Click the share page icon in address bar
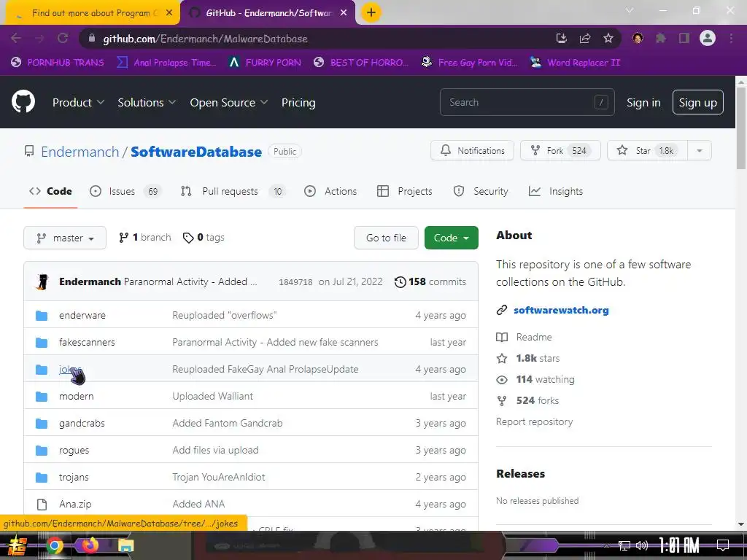Viewport: 747px width, 560px height. pyautogui.click(x=585, y=39)
